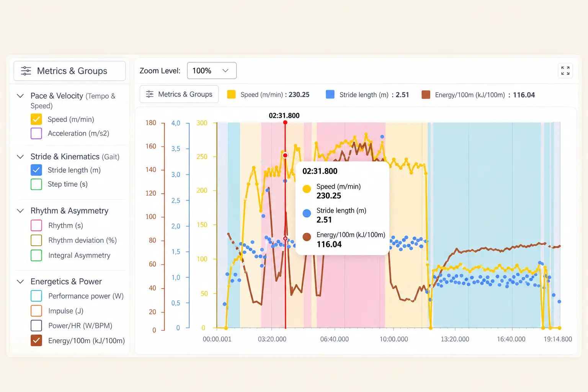Screen dimensions: 588x392
Task: Enable the Integral Asymmetry checkbox
Action: (36, 255)
